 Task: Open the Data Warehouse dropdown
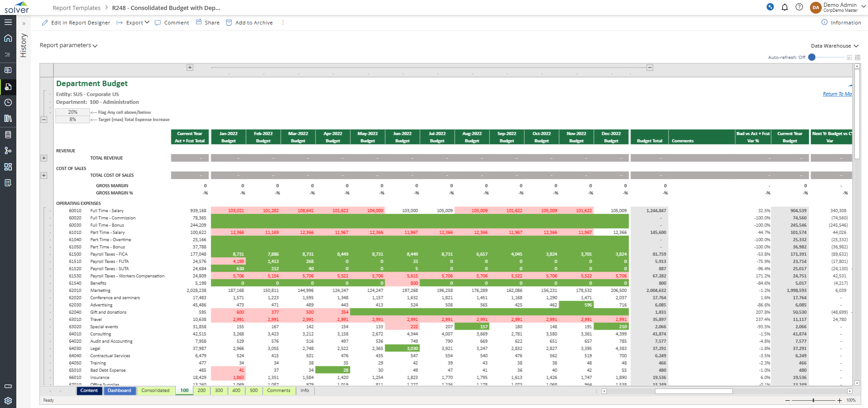[x=834, y=46]
